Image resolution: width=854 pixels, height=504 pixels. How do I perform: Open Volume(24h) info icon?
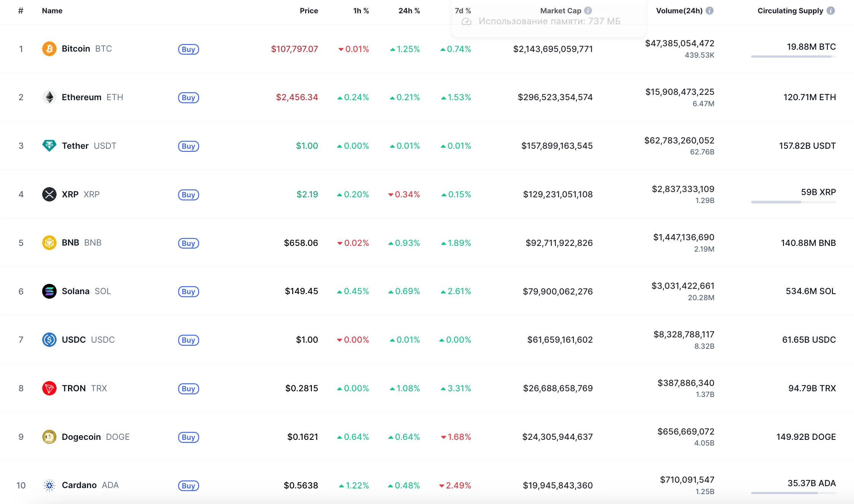[709, 11]
